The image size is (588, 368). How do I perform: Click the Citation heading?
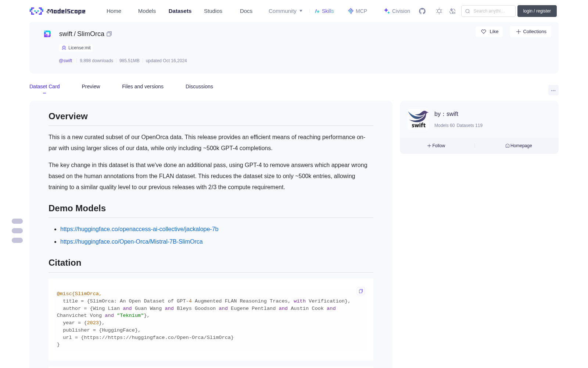(x=65, y=263)
